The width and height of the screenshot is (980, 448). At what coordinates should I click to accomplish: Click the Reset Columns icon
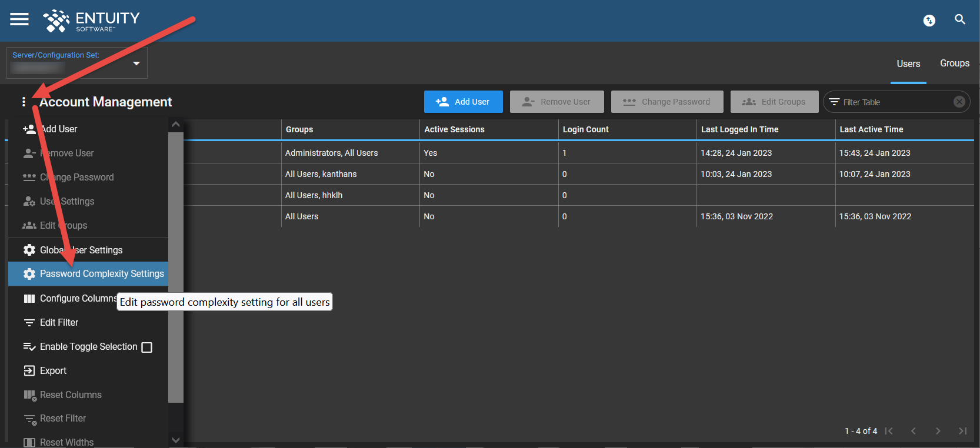coord(29,395)
